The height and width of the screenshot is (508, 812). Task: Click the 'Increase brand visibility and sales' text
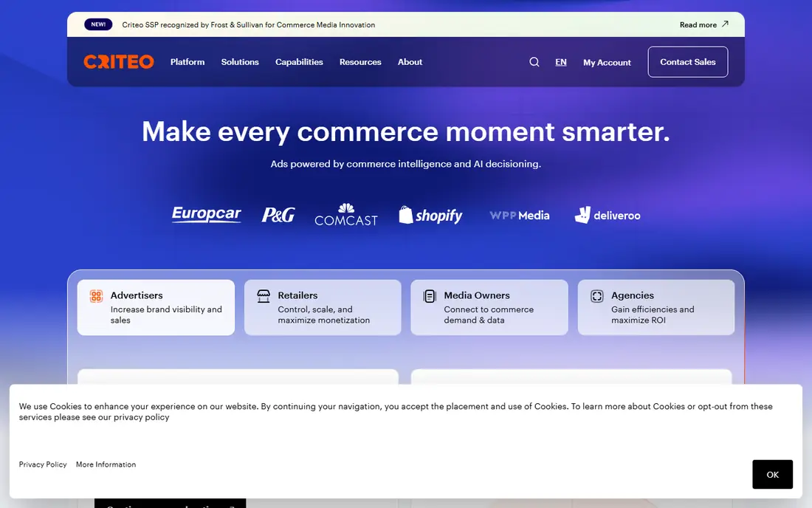[x=166, y=315]
